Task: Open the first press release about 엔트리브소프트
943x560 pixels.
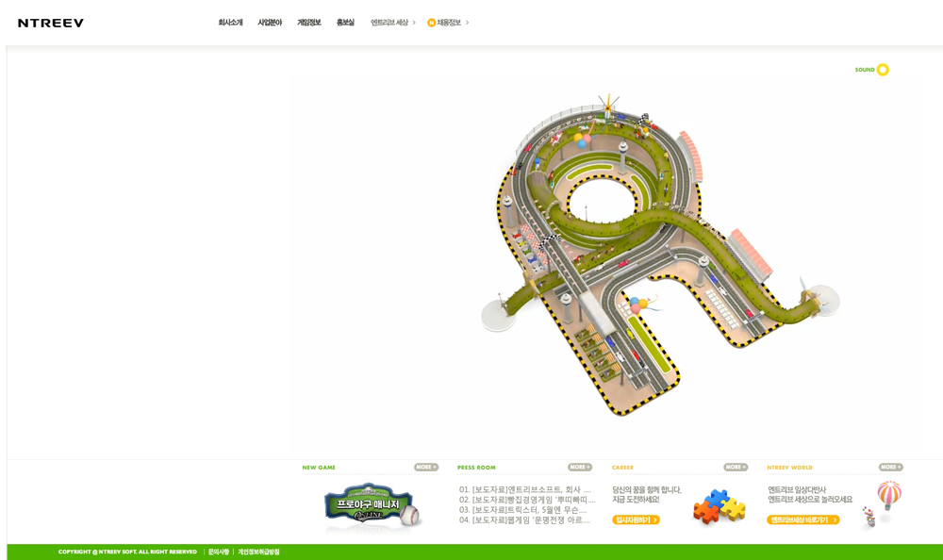Action: [x=525, y=489]
